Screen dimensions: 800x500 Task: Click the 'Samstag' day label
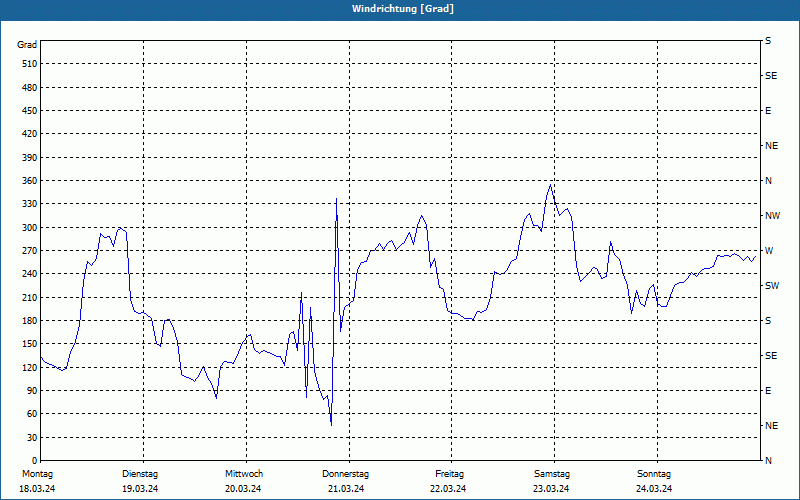tap(552, 474)
